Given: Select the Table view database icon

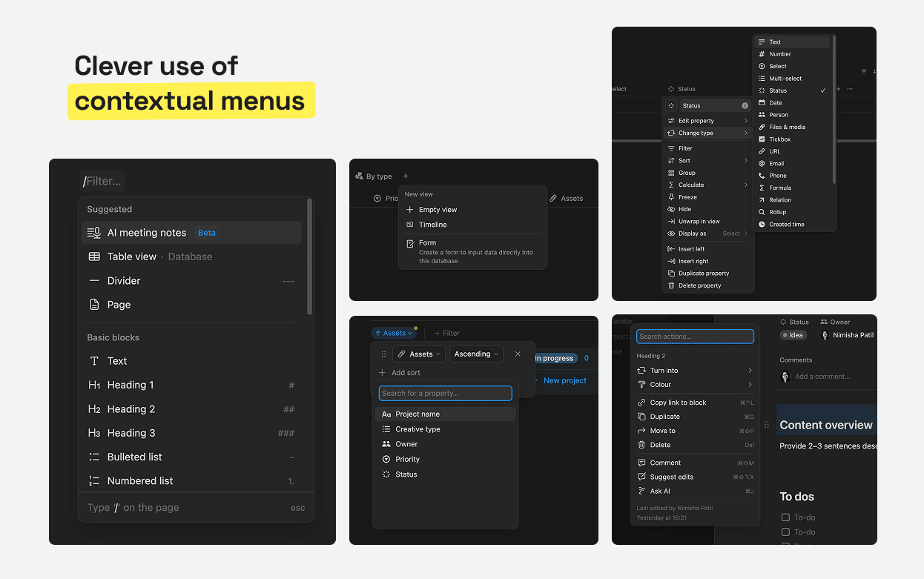Looking at the screenshot, I should click(x=94, y=257).
